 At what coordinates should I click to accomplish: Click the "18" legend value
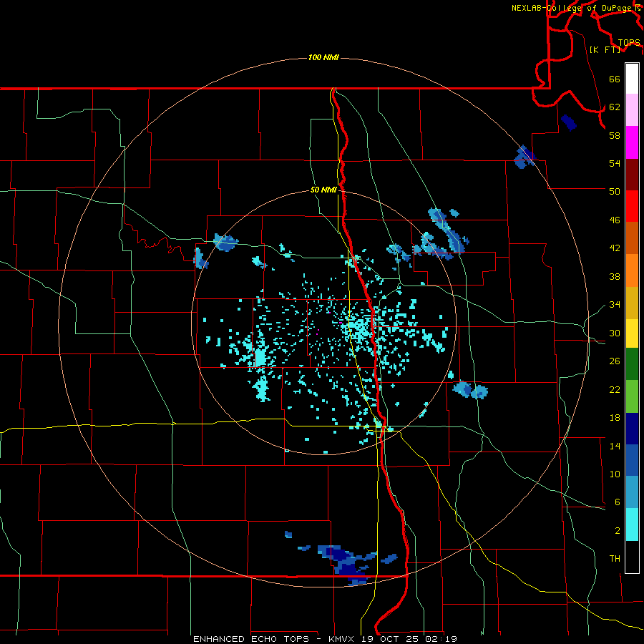615,418
